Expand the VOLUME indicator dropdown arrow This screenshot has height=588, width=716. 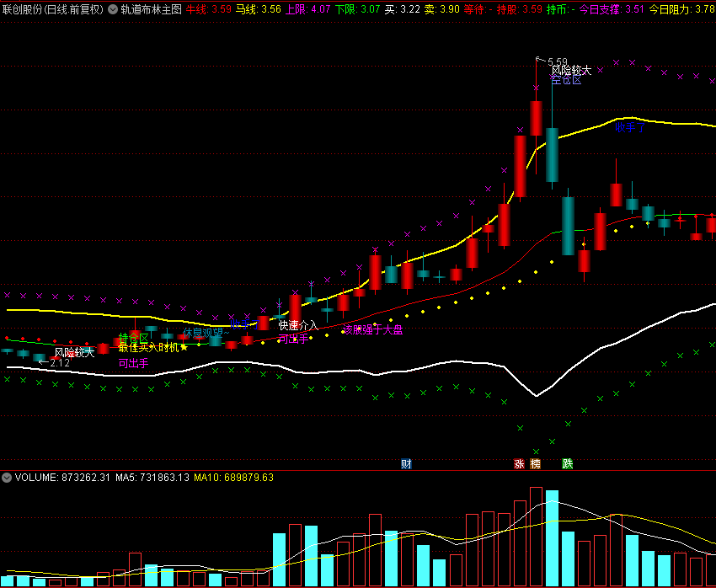7,478
